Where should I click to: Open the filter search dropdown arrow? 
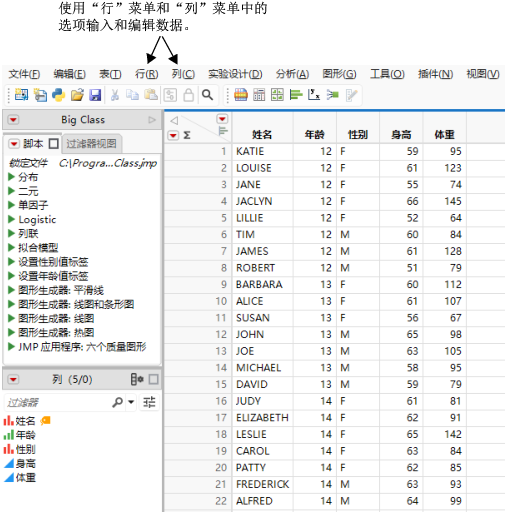tap(131, 402)
